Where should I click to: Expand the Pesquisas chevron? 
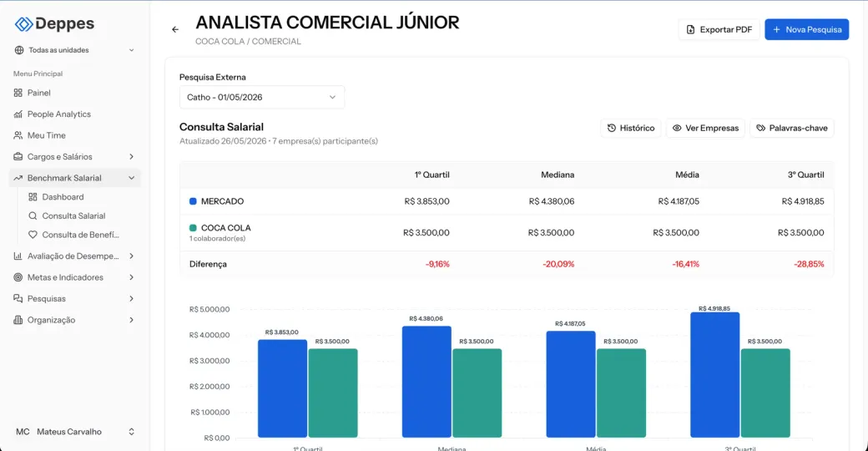pyautogui.click(x=132, y=299)
